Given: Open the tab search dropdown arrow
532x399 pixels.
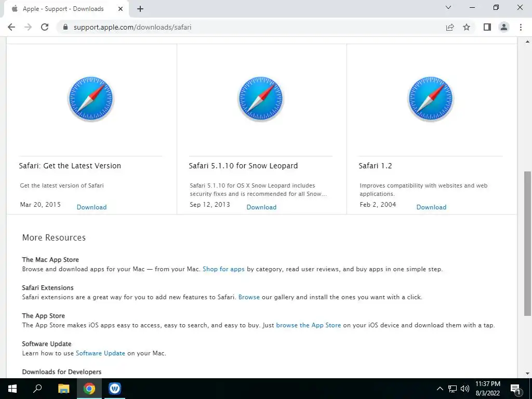Looking at the screenshot, I should (448, 7).
